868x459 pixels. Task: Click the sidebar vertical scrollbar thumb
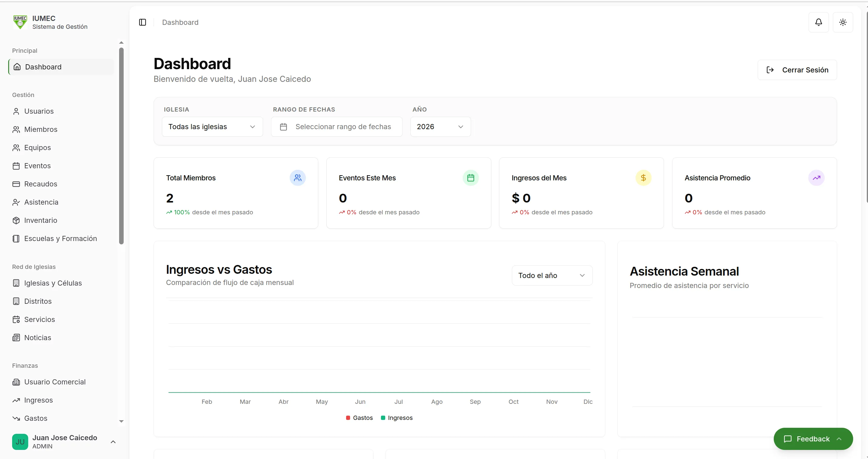[x=121, y=146]
